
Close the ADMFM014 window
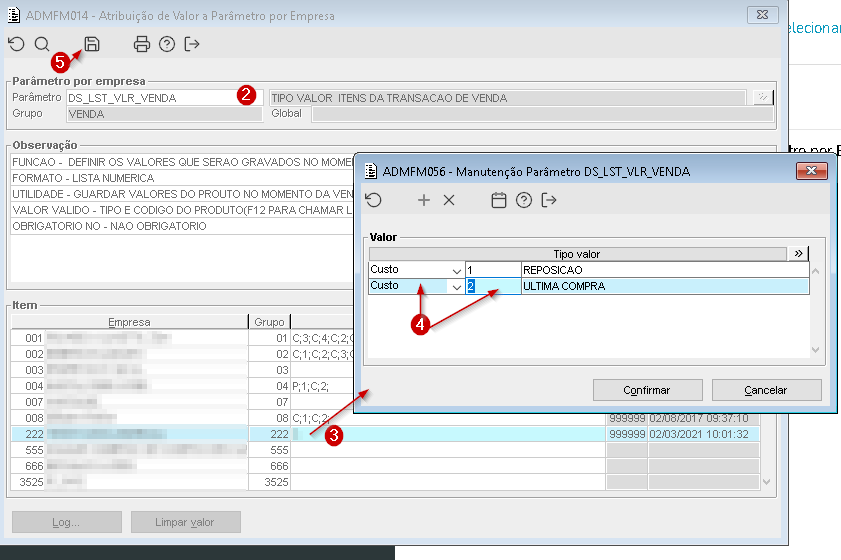(762, 14)
